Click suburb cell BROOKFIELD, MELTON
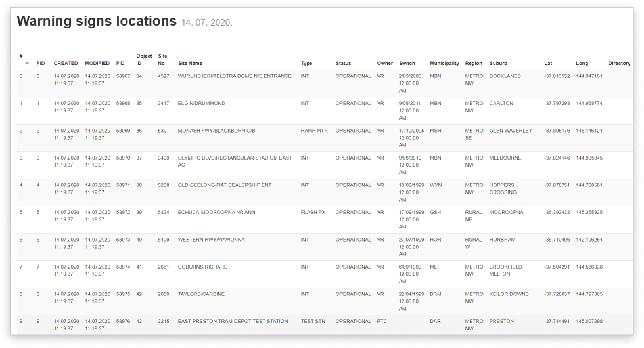The width and height of the screenshot is (644, 348). point(507,271)
